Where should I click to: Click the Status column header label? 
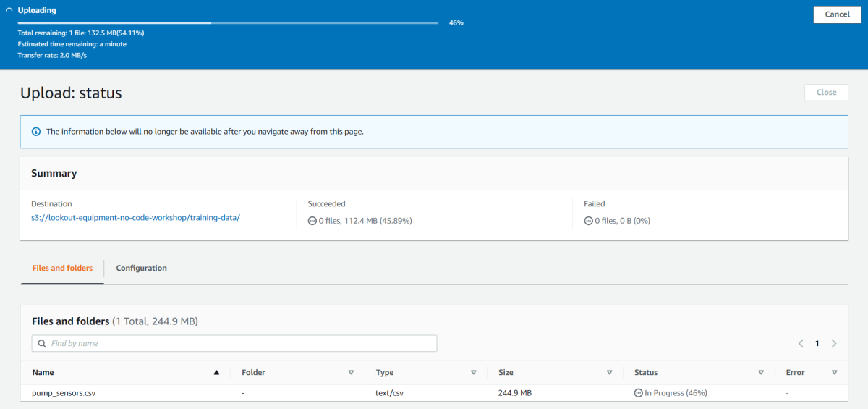tap(646, 373)
